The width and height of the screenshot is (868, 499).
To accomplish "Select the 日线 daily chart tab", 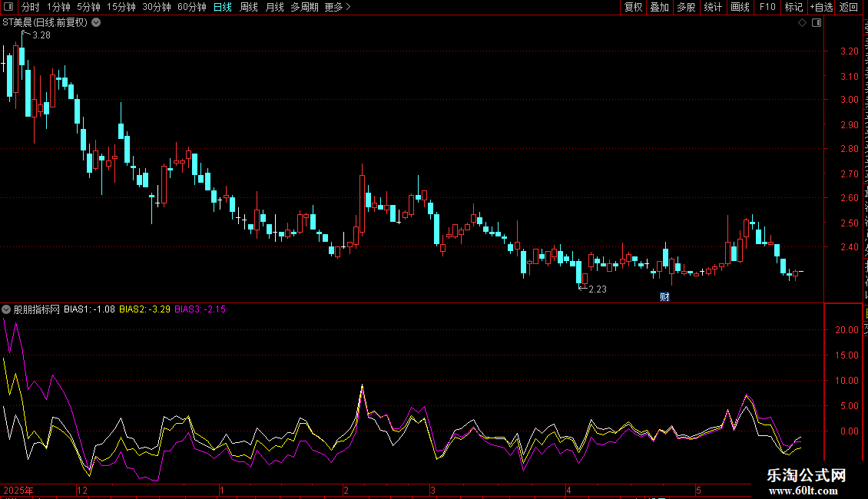I will [x=223, y=7].
